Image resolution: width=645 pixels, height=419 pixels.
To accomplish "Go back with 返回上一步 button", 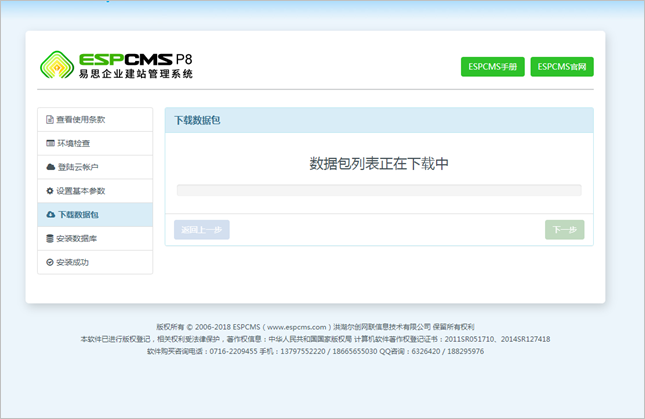I will click(x=202, y=230).
